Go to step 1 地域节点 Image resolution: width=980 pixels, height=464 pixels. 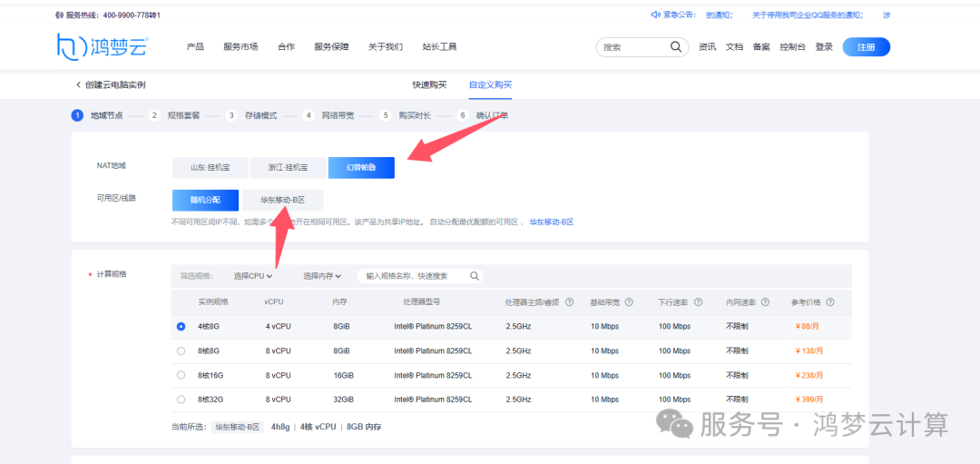97,115
